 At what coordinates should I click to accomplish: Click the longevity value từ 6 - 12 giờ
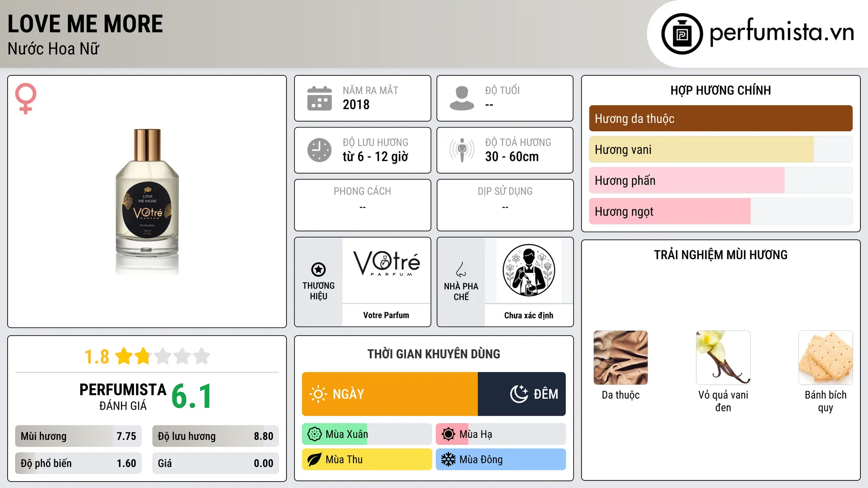(x=376, y=157)
